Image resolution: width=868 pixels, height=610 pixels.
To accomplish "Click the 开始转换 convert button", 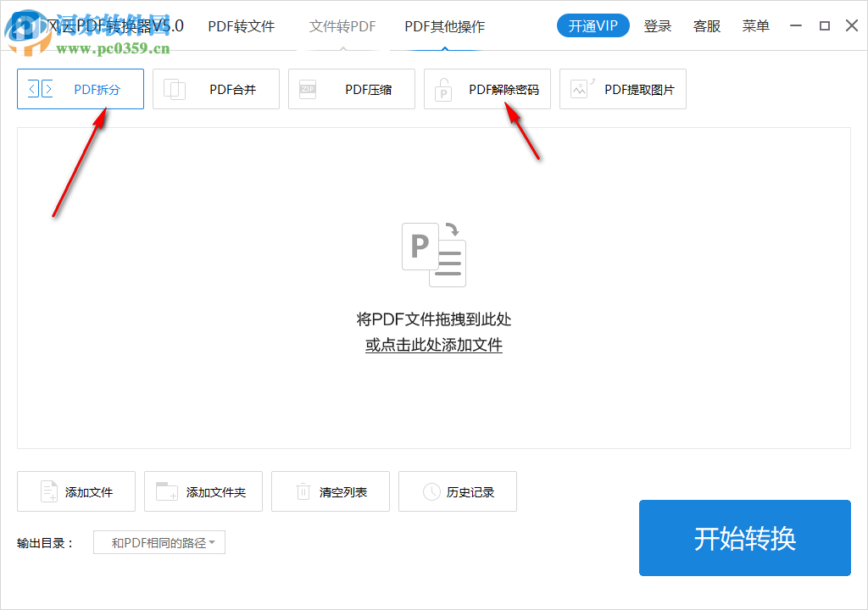I will 744,538.
